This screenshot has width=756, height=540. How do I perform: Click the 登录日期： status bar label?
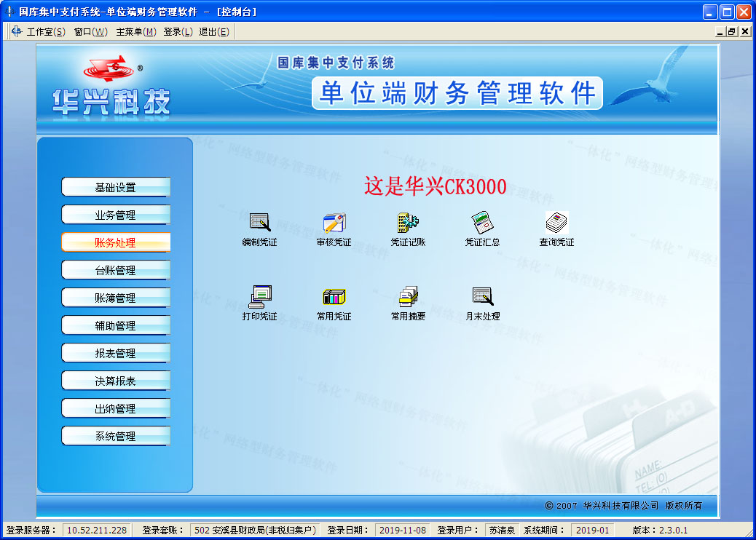[349, 530]
